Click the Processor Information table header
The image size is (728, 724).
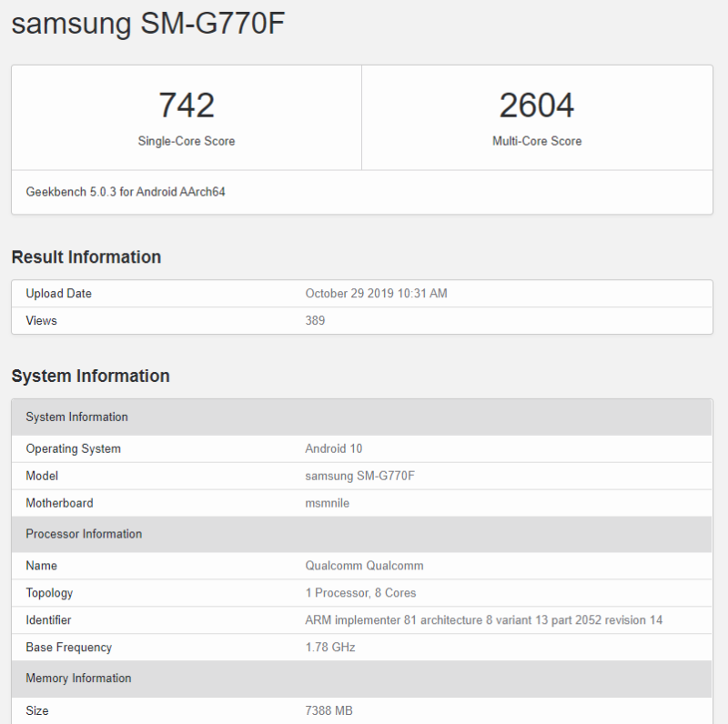point(84,534)
